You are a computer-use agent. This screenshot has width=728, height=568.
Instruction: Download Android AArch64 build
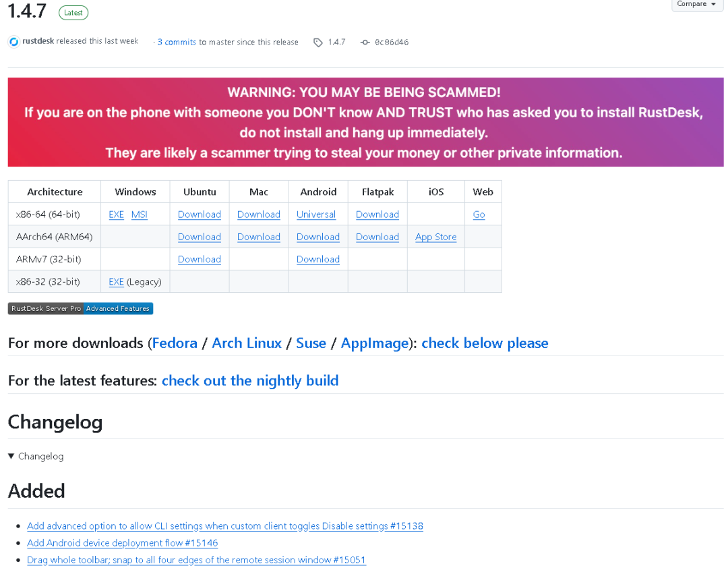318,237
